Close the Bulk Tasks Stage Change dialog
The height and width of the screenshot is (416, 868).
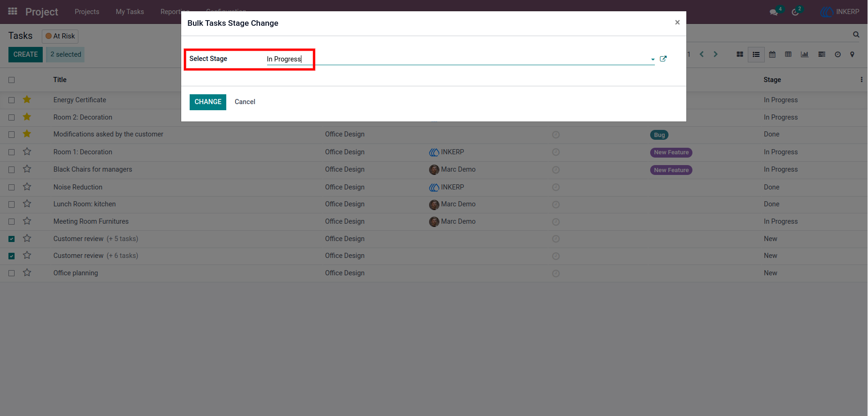[677, 22]
